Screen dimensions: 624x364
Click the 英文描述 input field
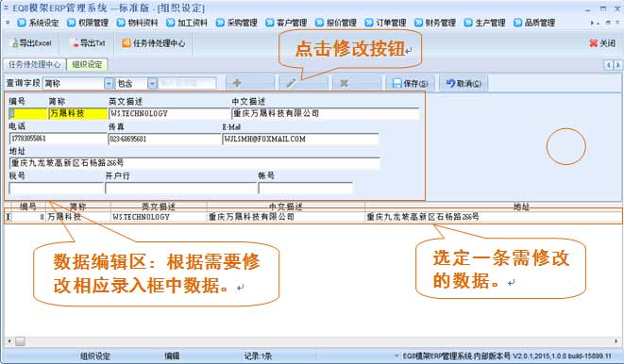pyautogui.click(x=169, y=114)
